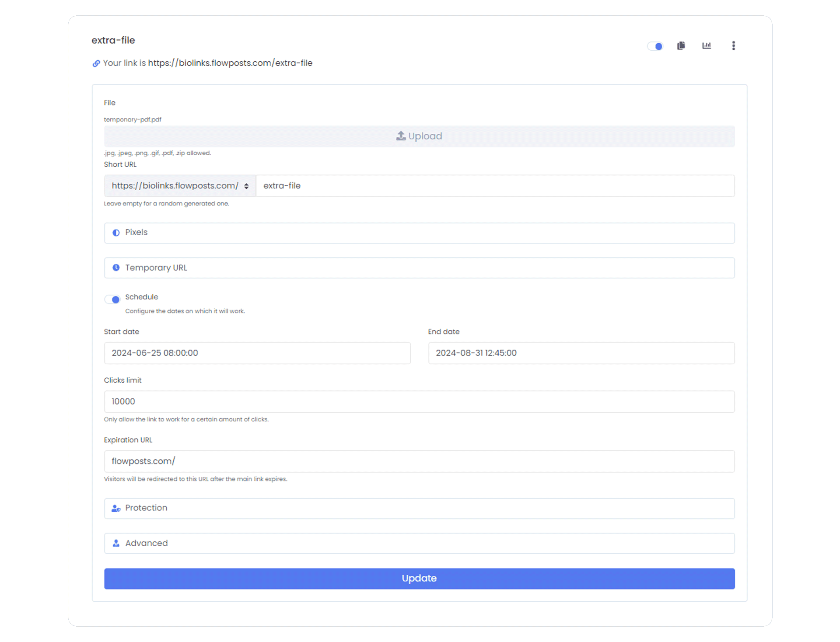Click the duplicate link icon
Image resolution: width=840 pixels, height=642 pixels.
[681, 45]
